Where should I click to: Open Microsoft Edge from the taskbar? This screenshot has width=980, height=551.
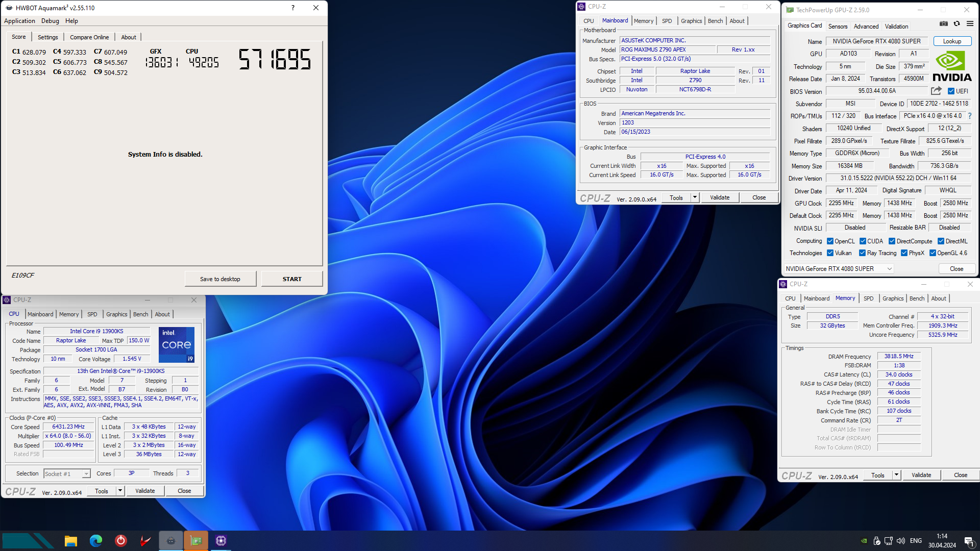coord(95,541)
